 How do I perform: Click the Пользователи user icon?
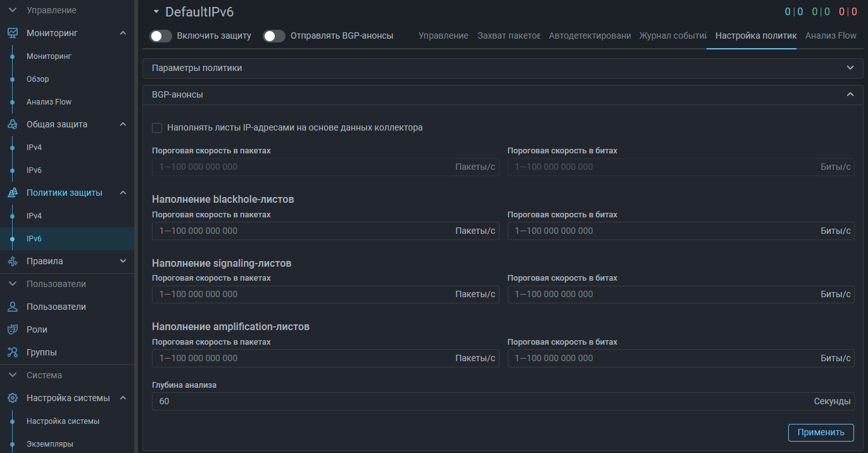click(13, 307)
